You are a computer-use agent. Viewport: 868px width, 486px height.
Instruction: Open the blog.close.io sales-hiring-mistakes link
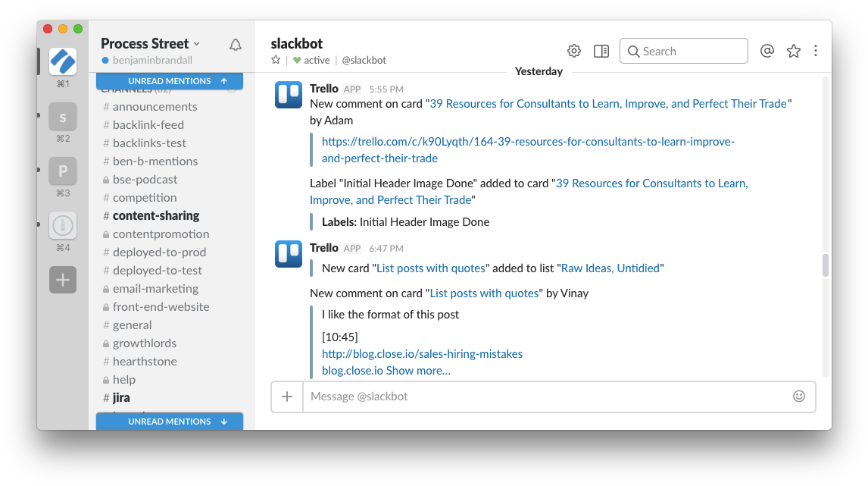422,353
